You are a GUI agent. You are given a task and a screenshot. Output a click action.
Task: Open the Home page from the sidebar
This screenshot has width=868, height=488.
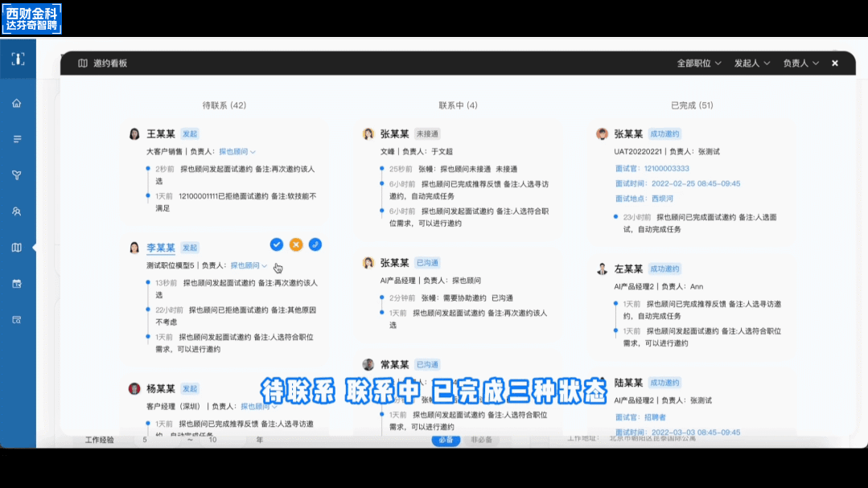(17, 103)
